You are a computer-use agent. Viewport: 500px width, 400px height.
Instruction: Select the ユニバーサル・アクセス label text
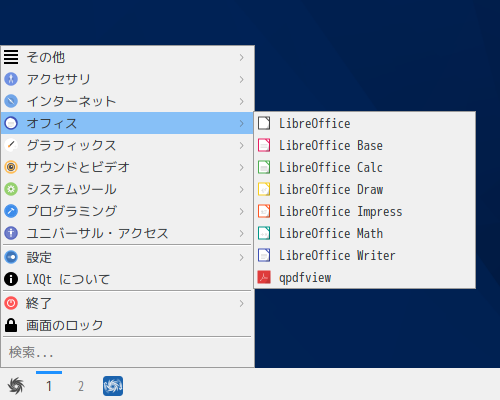(x=97, y=233)
